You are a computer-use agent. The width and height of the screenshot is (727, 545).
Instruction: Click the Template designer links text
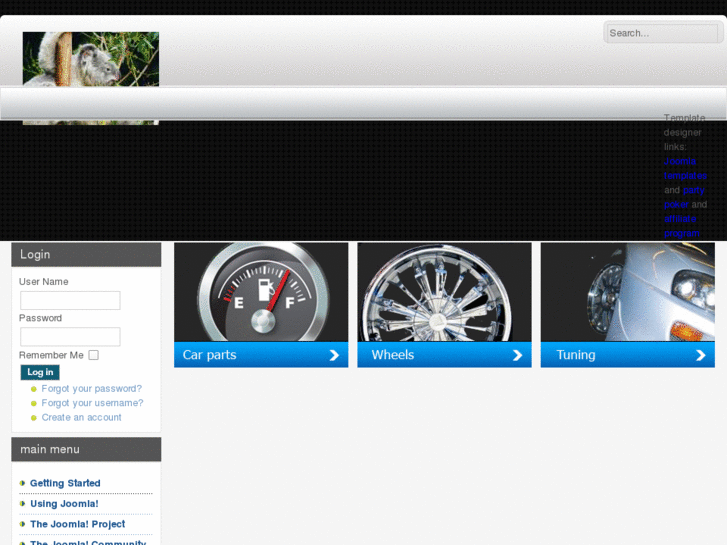point(684,132)
